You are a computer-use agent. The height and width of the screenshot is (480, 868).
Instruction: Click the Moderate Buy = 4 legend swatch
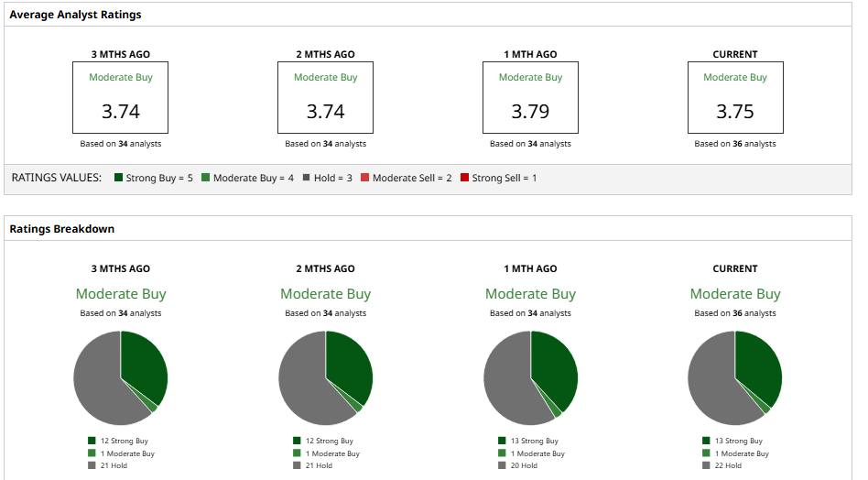pos(206,178)
